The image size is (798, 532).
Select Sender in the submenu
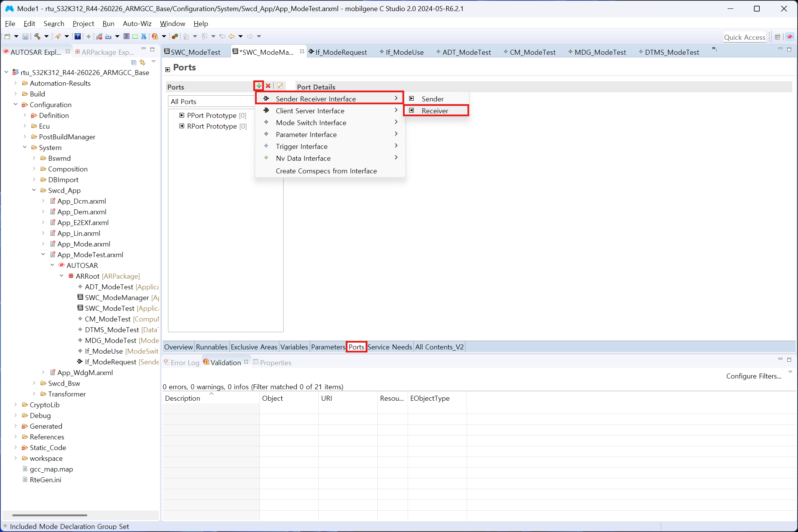pyautogui.click(x=436, y=99)
